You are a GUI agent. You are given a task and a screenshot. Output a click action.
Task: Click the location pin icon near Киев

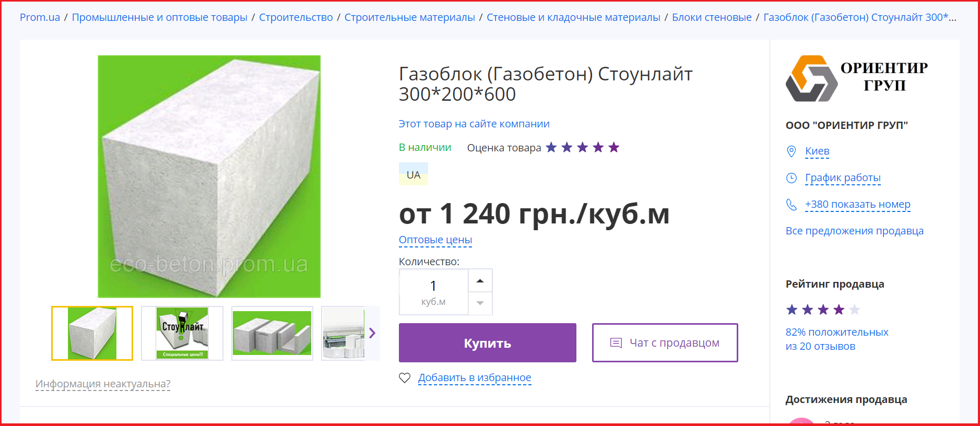pyautogui.click(x=792, y=151)
